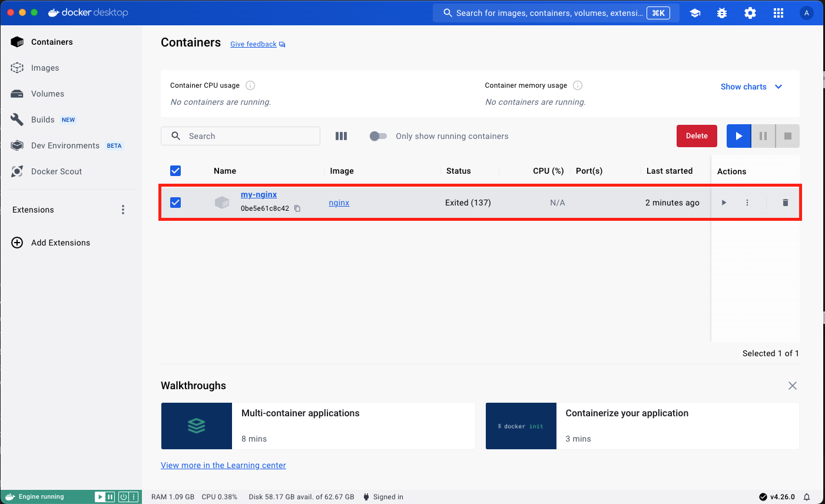Screen dimensions: 825x504
Task: Click Add Extensions
Action: pyautogui.click(x=51, y=243)
